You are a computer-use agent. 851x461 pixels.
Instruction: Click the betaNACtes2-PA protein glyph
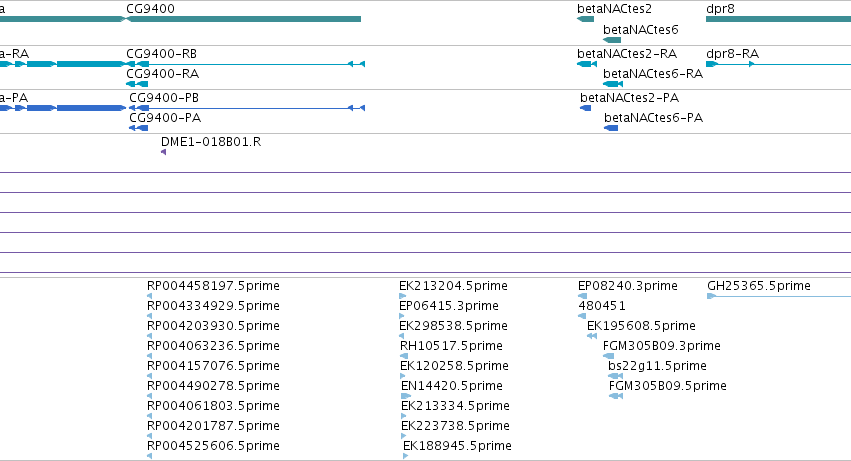click(x=586, y=108)
